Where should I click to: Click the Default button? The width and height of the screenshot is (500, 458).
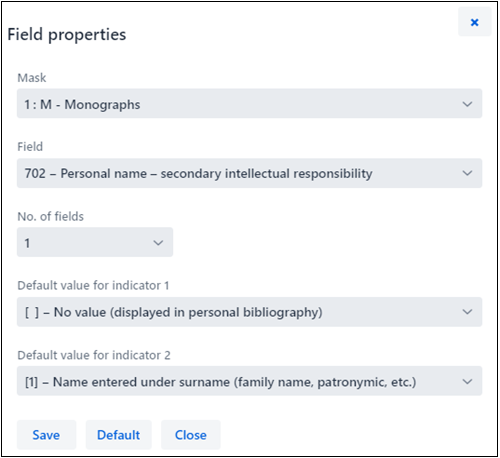tap(119, 435)
